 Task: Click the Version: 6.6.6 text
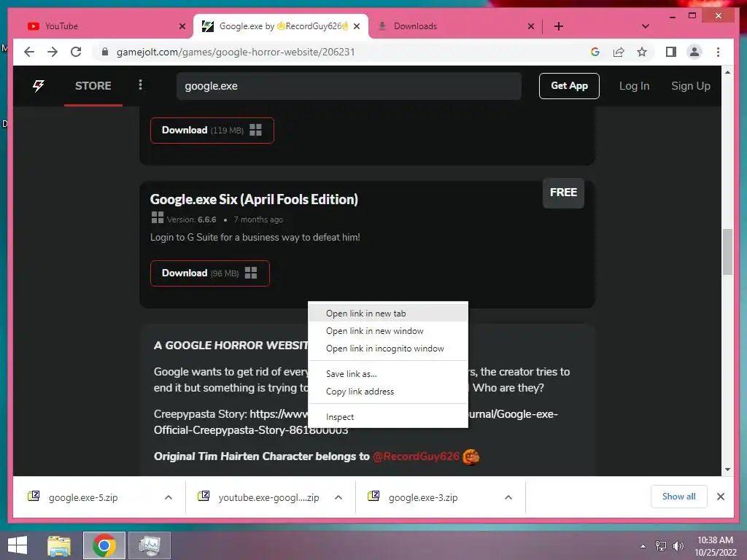[x=191, y=219]
